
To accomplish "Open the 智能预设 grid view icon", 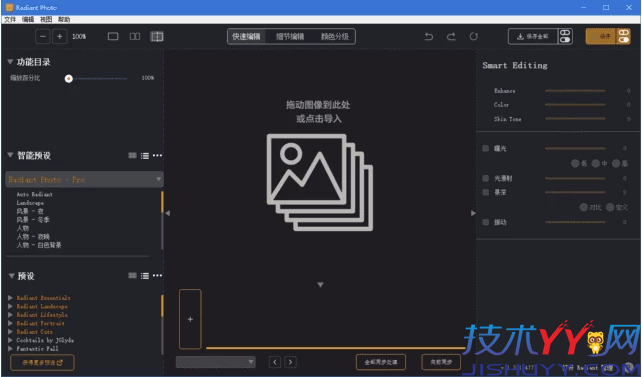I will pos(132,156).
